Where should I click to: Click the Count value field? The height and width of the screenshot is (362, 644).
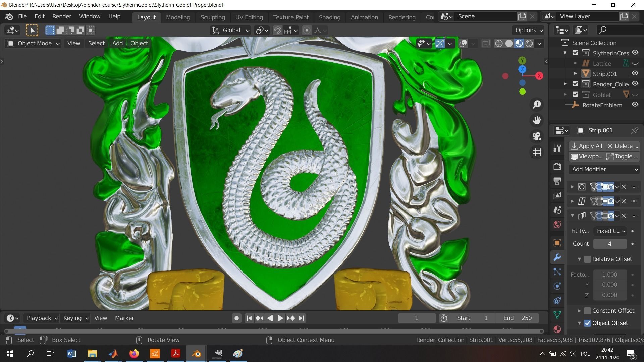610,244
